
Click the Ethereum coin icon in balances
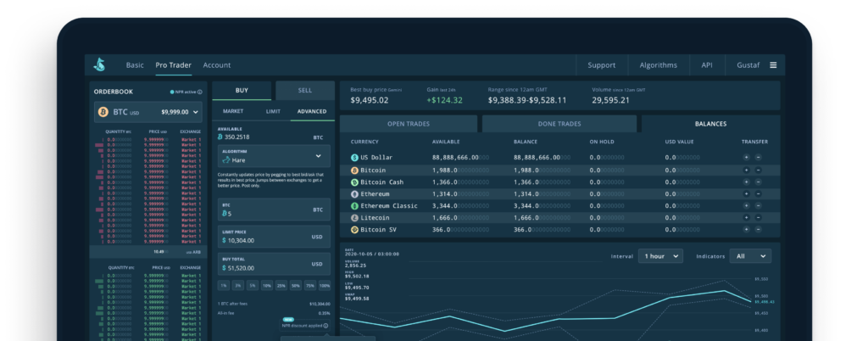click(x=355, y=194)
